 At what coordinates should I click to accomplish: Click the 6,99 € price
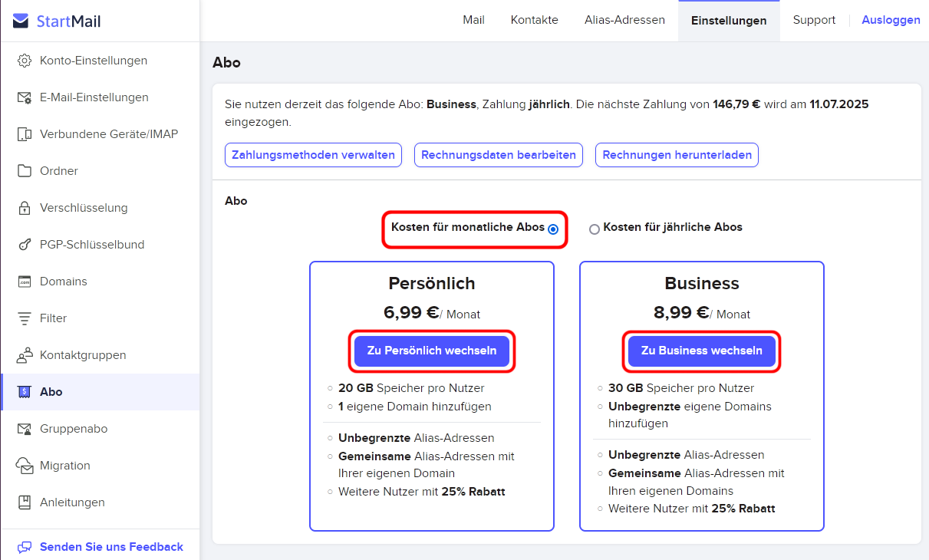coord(411,313)
